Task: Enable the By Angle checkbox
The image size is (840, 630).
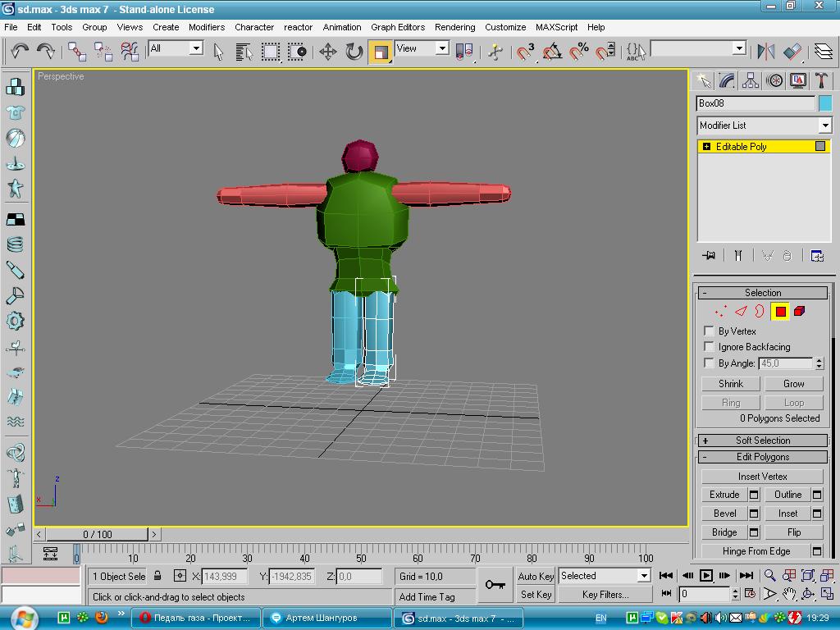Action: coord(709,363)
